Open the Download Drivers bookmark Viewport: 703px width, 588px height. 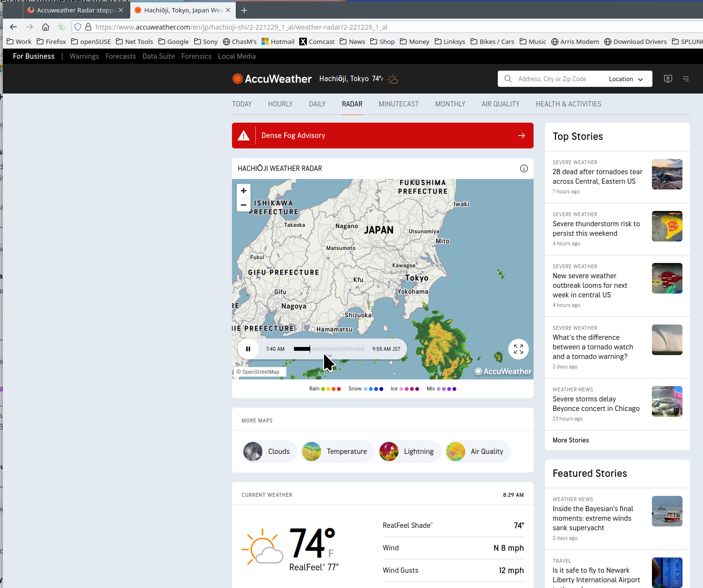click(x=635, y=42)
